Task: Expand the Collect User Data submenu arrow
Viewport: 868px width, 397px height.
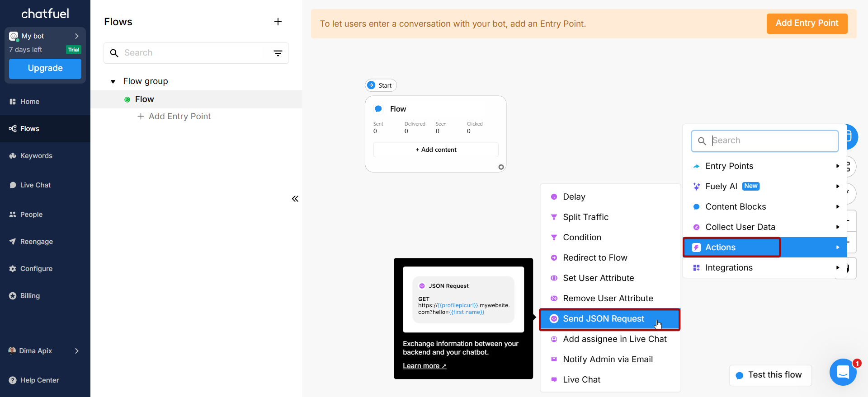Action: 838,227
